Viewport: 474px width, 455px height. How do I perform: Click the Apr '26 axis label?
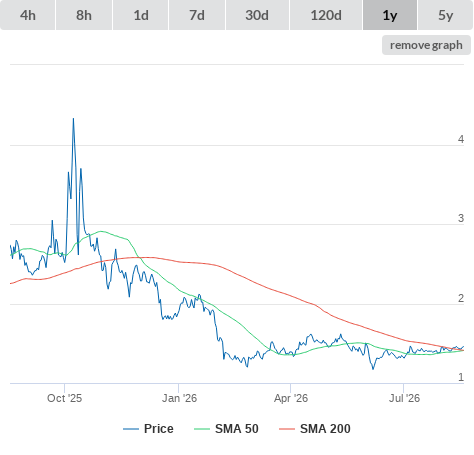[x=291, y=398]
